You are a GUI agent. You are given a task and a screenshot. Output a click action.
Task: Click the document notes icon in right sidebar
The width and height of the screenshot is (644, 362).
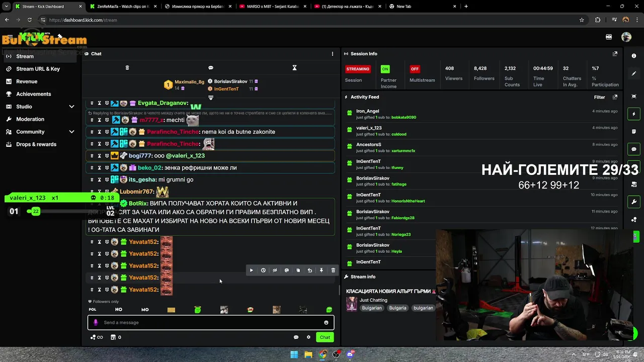[x=634, y=132]
